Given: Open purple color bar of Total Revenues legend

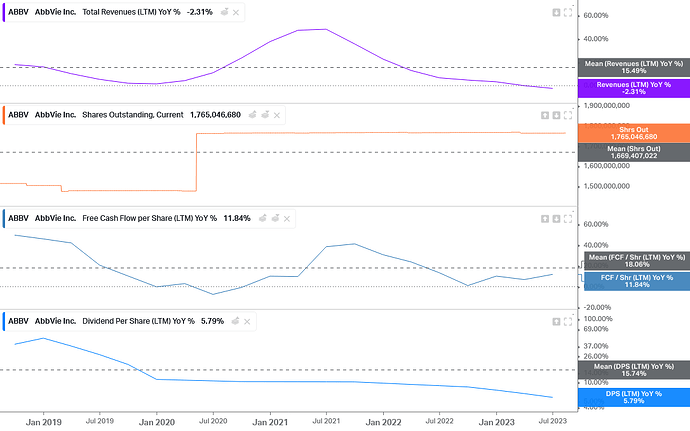Looking at the screenshot, I should coord(4,12).
